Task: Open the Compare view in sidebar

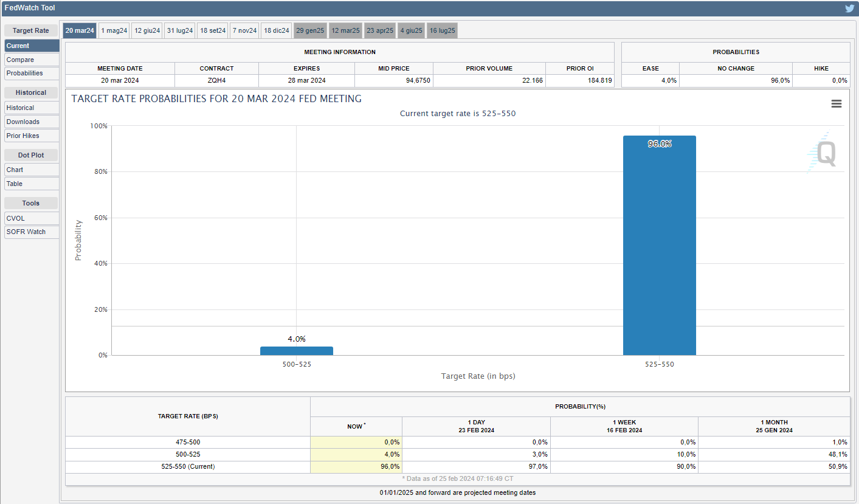Action: point(32,60)
